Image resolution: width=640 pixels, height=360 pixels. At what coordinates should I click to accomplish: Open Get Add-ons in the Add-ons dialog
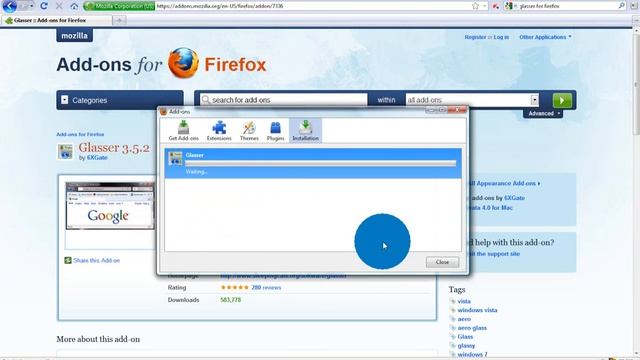pos(184,131)
